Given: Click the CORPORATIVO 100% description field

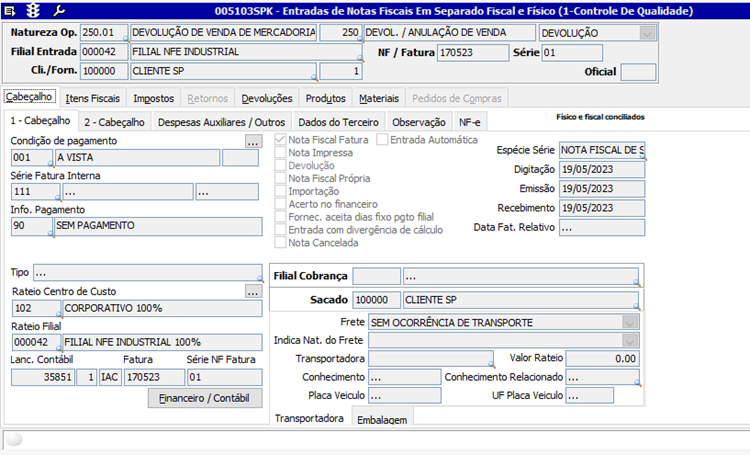Looking at the screenshot, I should coord(162,308).
